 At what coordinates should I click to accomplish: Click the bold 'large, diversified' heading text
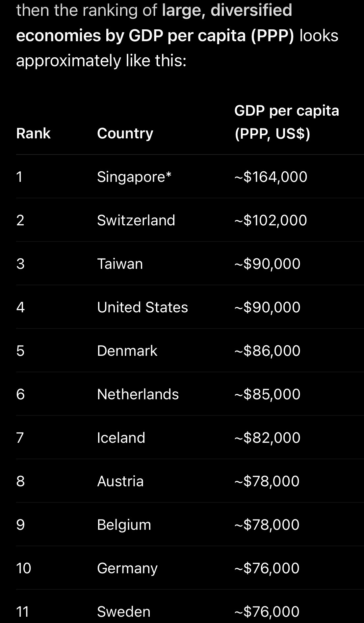coord(227,10)
